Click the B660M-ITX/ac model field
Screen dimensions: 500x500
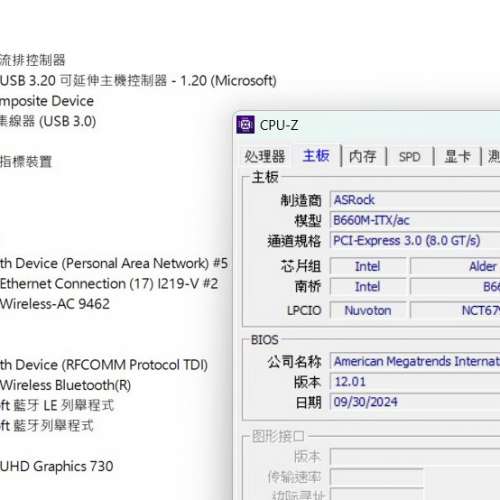click(415, 220)
